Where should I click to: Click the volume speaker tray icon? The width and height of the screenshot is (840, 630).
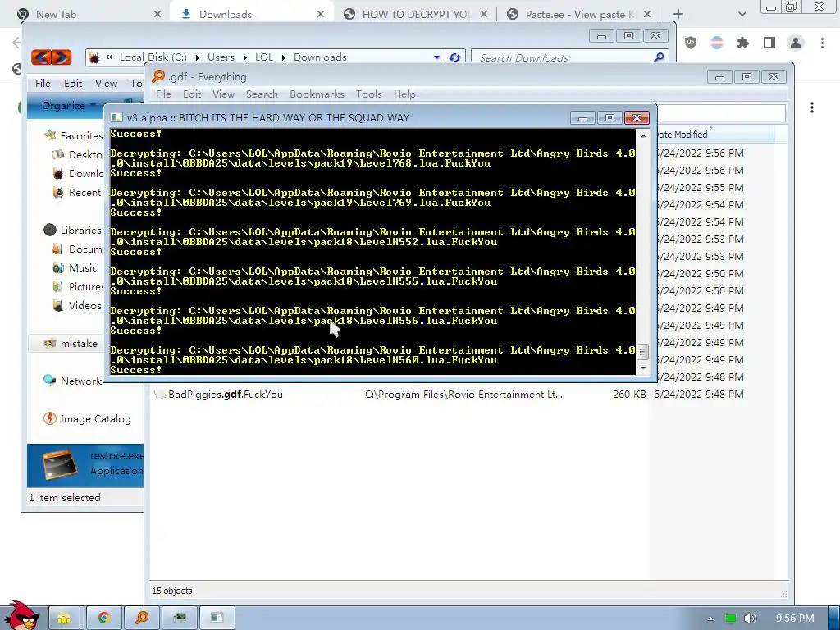pyautogui.click(x=750, y=619)
